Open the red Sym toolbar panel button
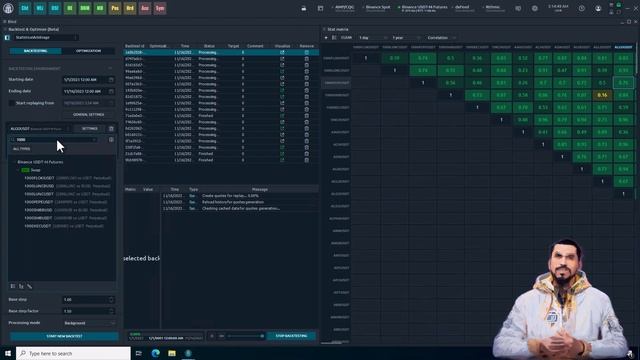Viewport: 640px width, 360px height. pyautogui.click(x=160, y=8)
